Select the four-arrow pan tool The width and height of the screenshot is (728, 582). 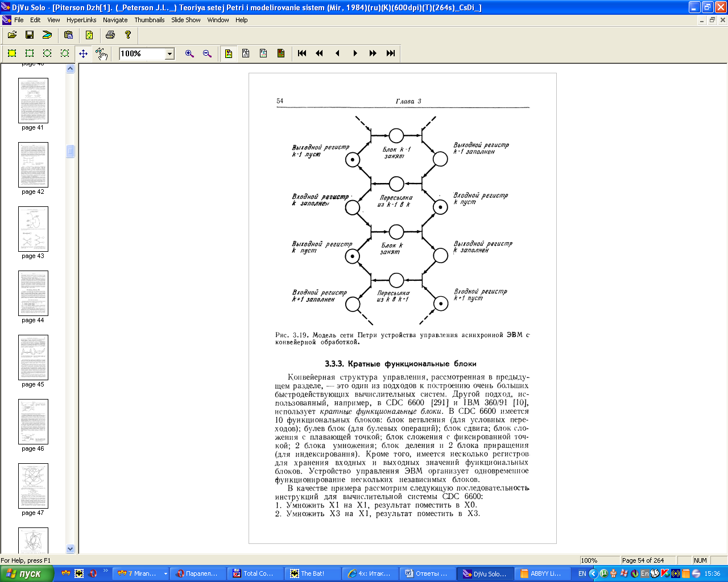tap(83, 53)
